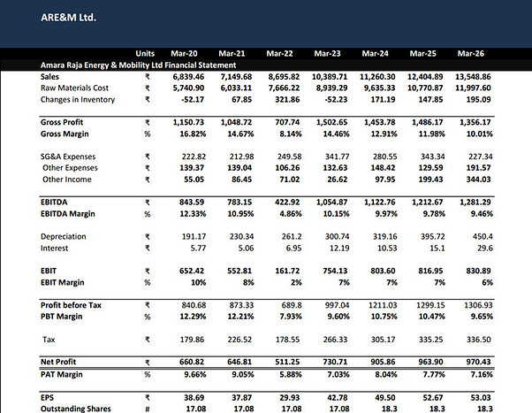Image resolution: width=532 pixels, height=413 pixels.
Task: Click PBT Margin value 7.93%
Action: [291, 317]
